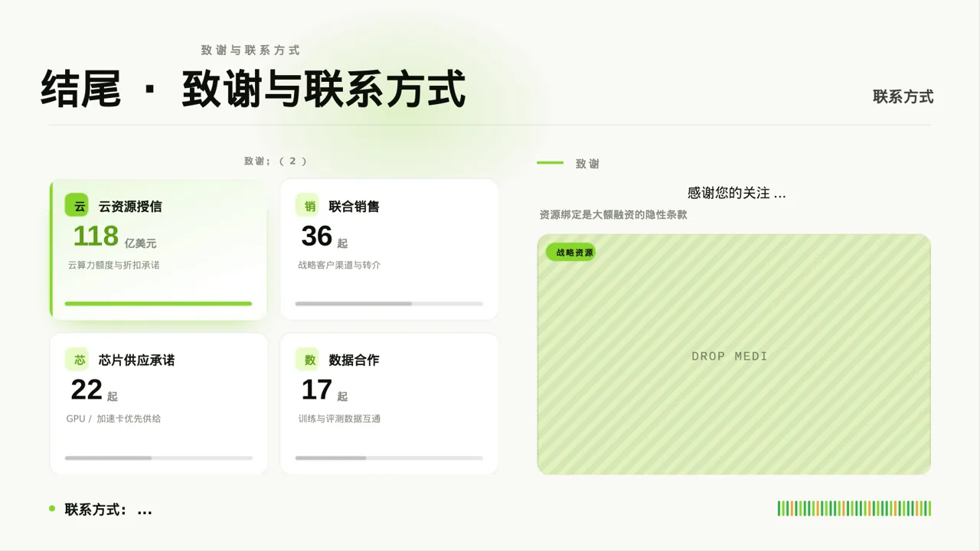Click the progress bar in the 数据合作 card
The height and width of the screenshot is (551, 980).
[389, 458]
